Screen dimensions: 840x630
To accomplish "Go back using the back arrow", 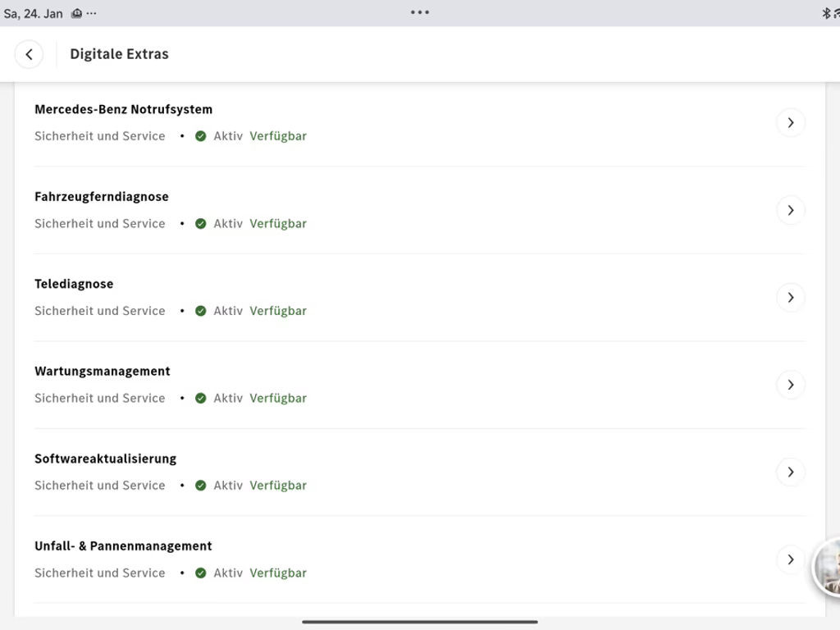I will coord(29,54).
